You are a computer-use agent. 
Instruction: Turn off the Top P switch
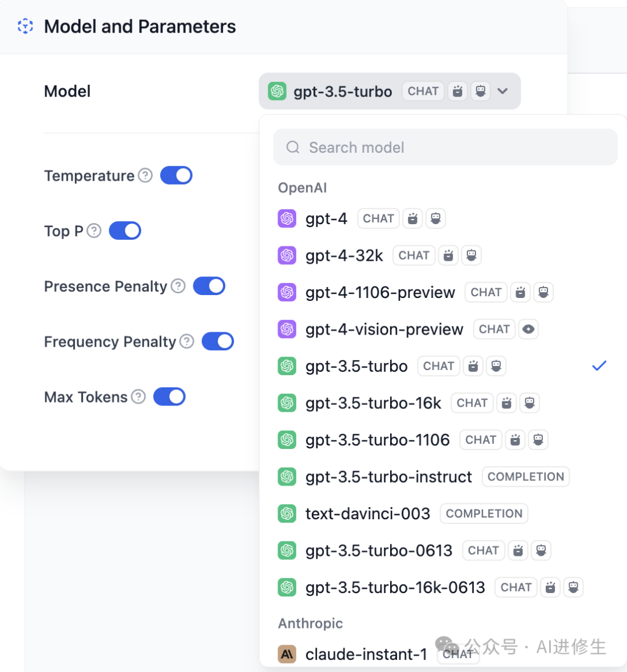[x=125, y=231]
